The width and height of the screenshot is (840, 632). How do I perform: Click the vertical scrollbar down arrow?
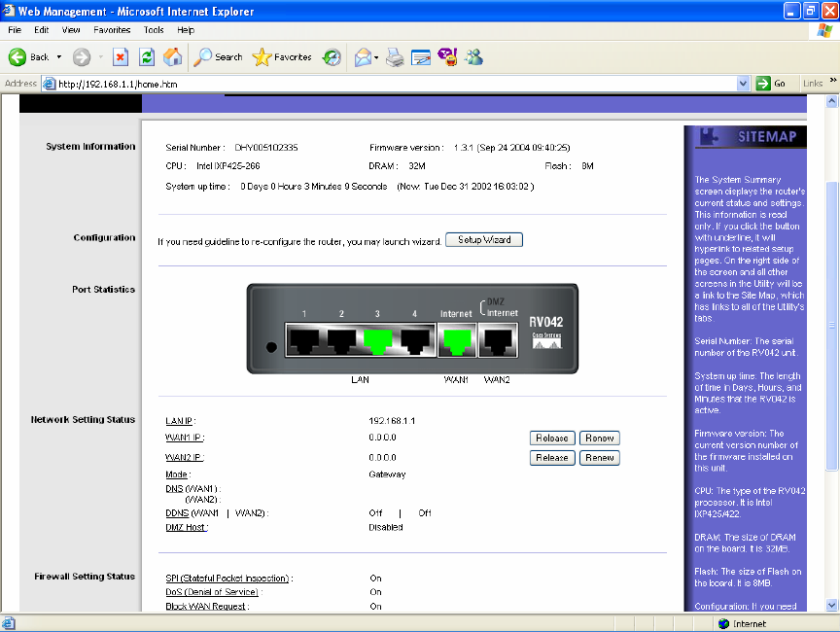(x=831, y=606)
